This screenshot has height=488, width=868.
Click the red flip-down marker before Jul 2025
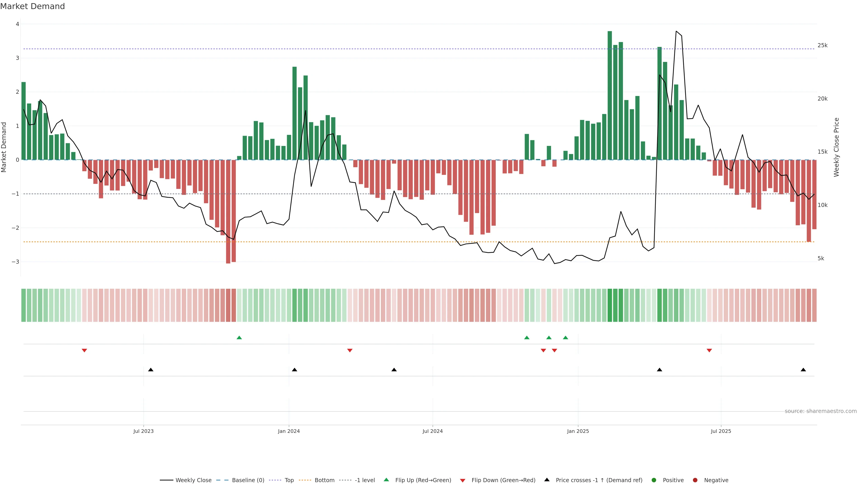[709, 351]
